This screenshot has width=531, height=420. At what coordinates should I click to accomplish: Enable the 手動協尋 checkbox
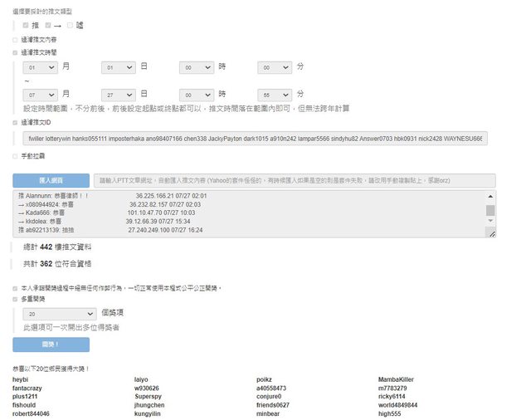[14, 155]
